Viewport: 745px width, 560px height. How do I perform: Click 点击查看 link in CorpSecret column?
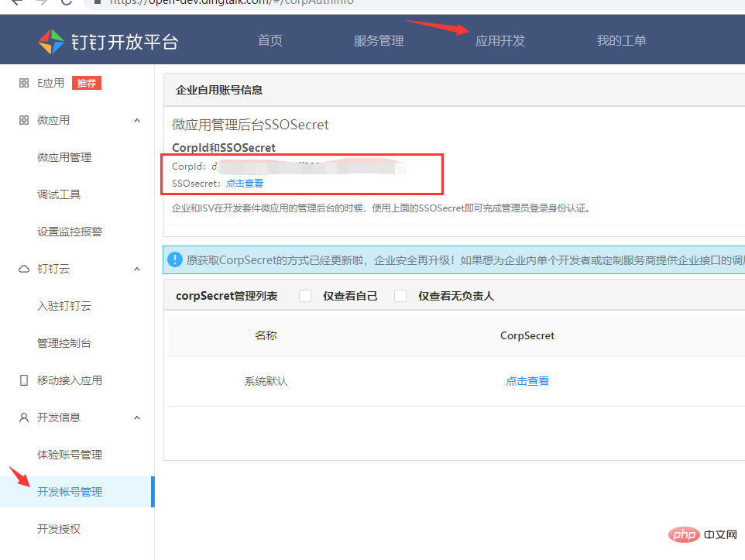coord(527,381)
